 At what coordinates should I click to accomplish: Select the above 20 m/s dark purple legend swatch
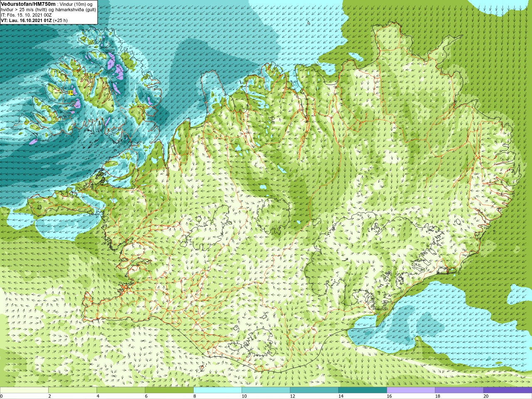(507, 390)
